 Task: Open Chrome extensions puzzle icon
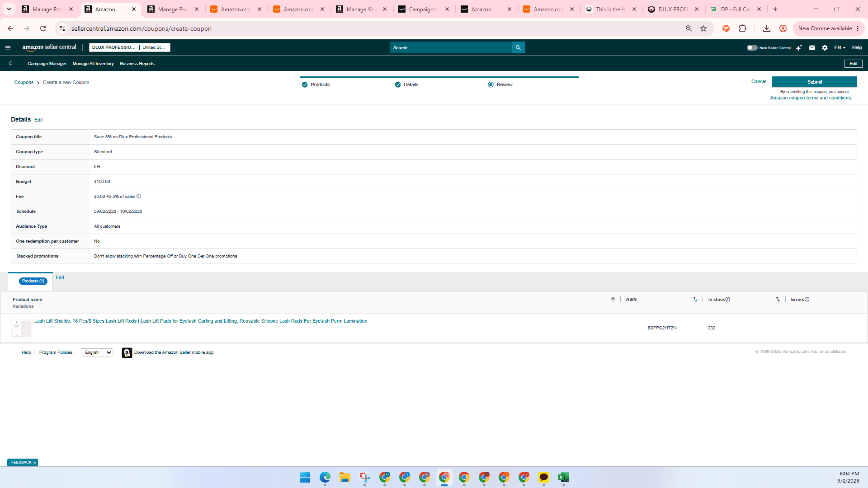tap(742, 28)
